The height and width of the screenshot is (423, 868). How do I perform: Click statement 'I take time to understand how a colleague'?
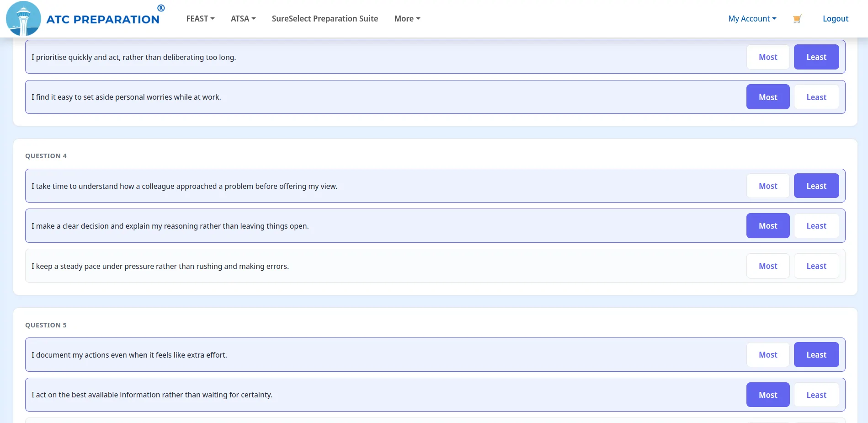184,186
